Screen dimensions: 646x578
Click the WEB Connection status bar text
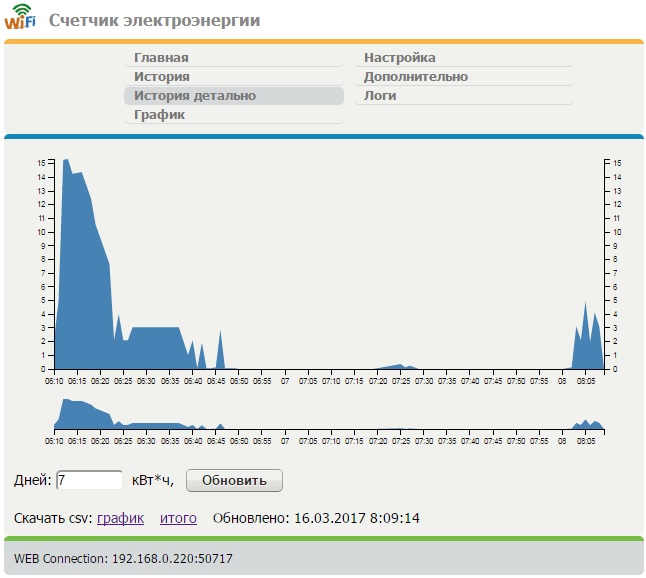click(x=123, y=558)
